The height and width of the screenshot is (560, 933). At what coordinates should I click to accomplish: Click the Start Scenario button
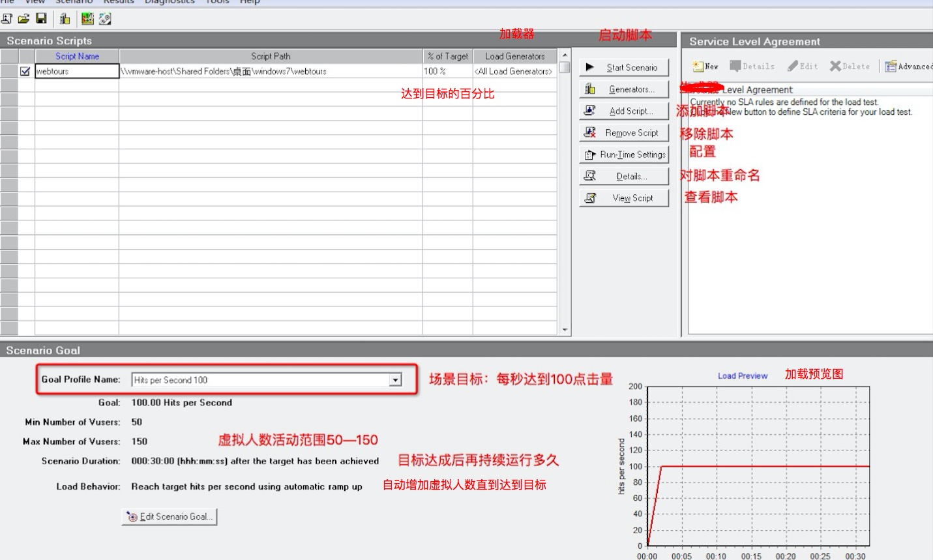(x=624, y=67)
